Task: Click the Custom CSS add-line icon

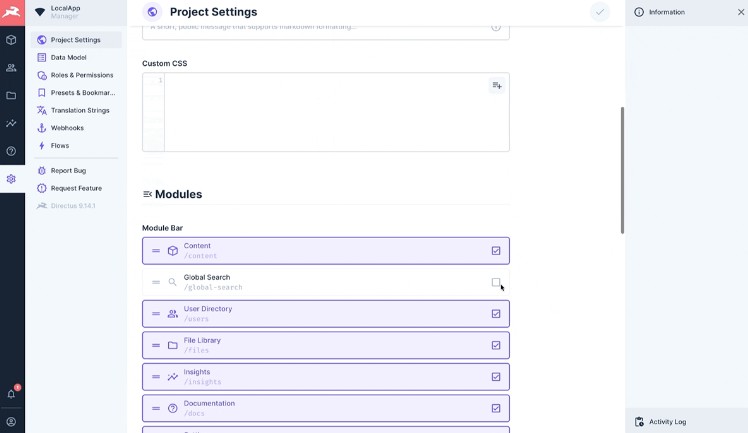Action: pos(496,86)
